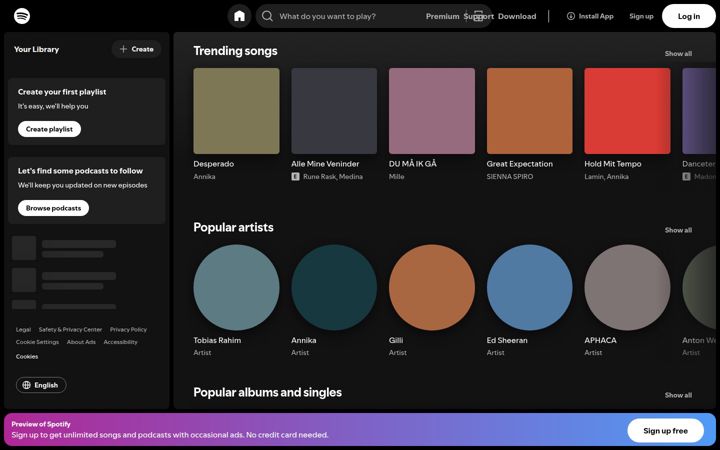Go to Home via house icon

[x=239, y=16]
